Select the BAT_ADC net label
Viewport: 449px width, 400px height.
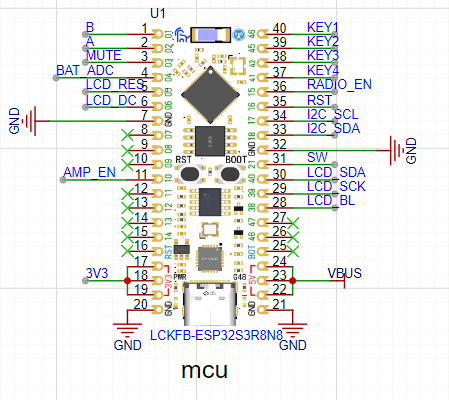coord(85,70)
